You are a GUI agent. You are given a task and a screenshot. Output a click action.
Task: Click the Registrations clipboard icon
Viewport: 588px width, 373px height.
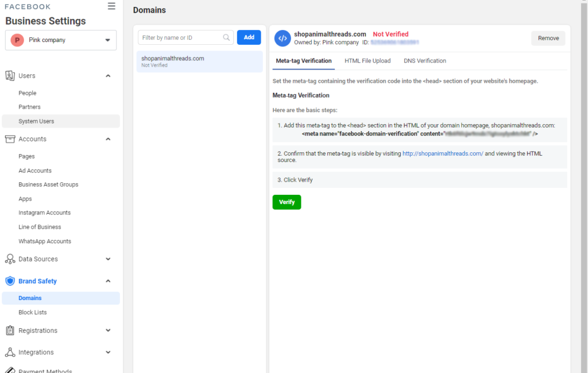(x=10, y=330)
